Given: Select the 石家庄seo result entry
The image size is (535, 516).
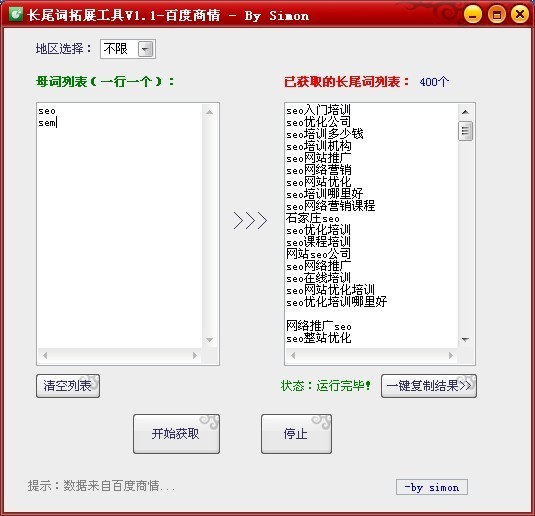Looking at the screenshot, I should click(313, 218).
